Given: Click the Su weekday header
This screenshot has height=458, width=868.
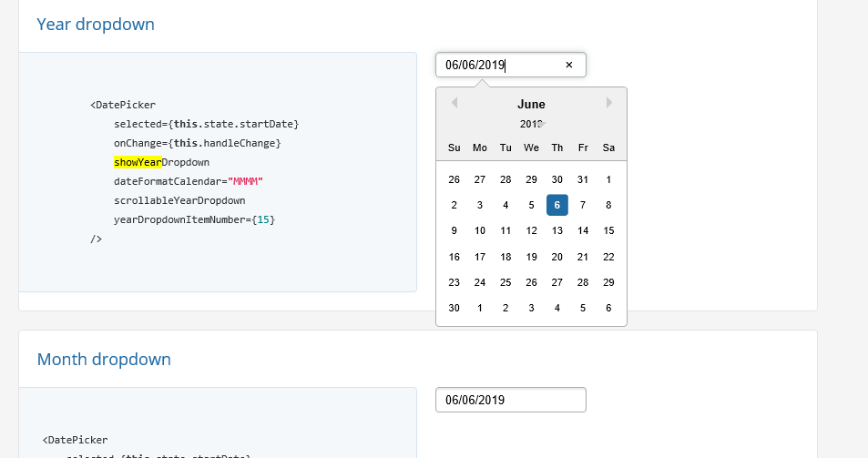Looking at the screenshot, I should point(454,148).
